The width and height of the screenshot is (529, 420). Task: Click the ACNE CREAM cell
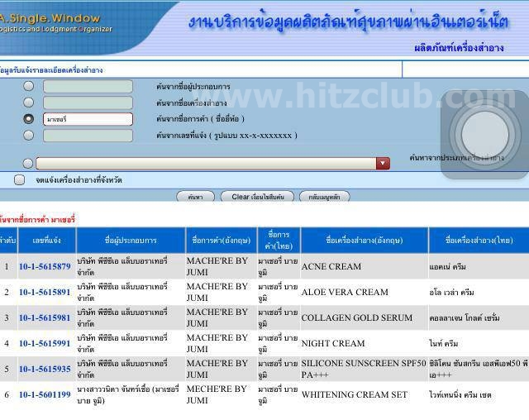pyautogui.click(x=365, y=266)
